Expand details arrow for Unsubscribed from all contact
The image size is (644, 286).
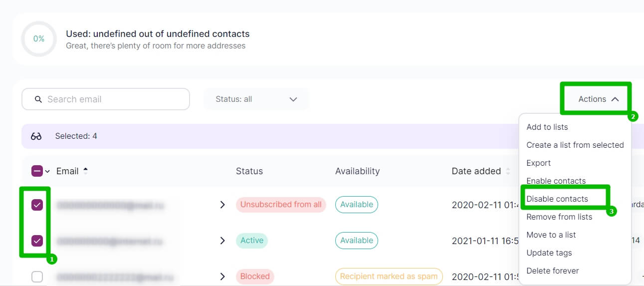[222, 205]
